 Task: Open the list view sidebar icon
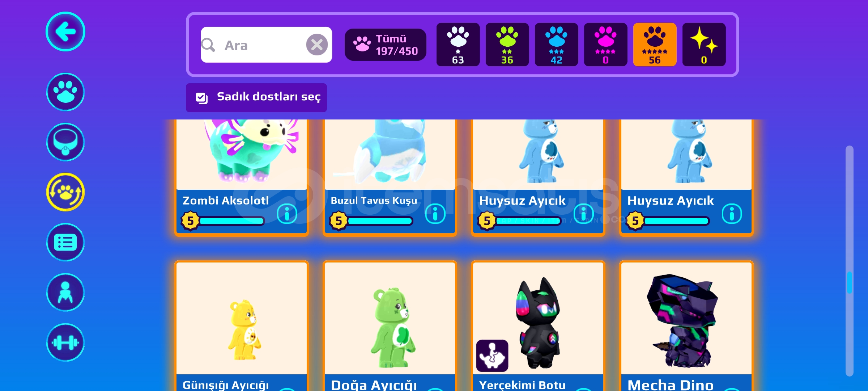coord(65,242)
